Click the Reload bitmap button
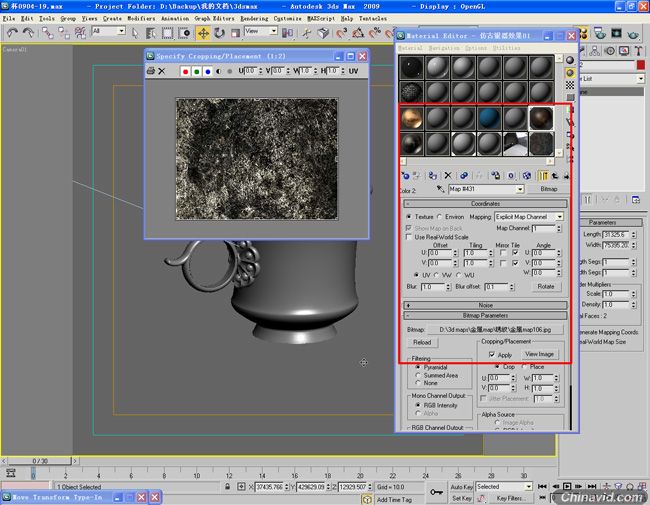 pyautogui.click(x=422, y=342)
